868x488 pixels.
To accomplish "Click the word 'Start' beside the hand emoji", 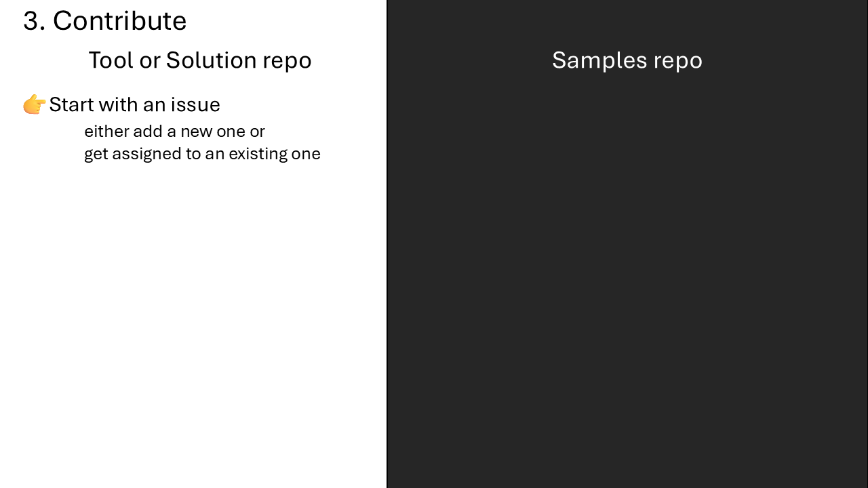I will [72, 105].
